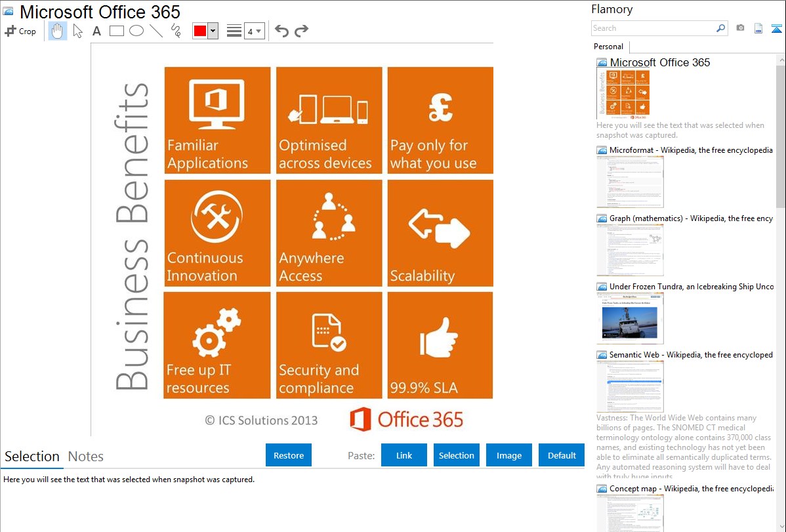Click the Vastness description text under Semantic Web

point(684,447)
